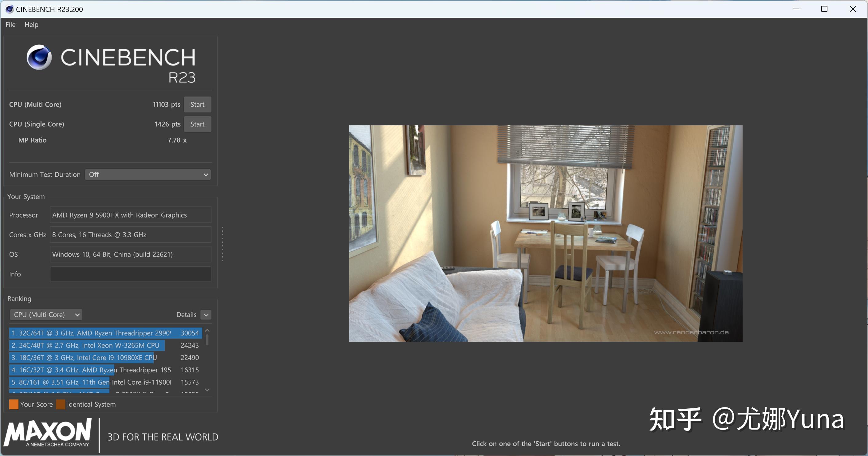
Task: Open the CPU (Multi Core) ranking dropdown
Action: point(46,315)
